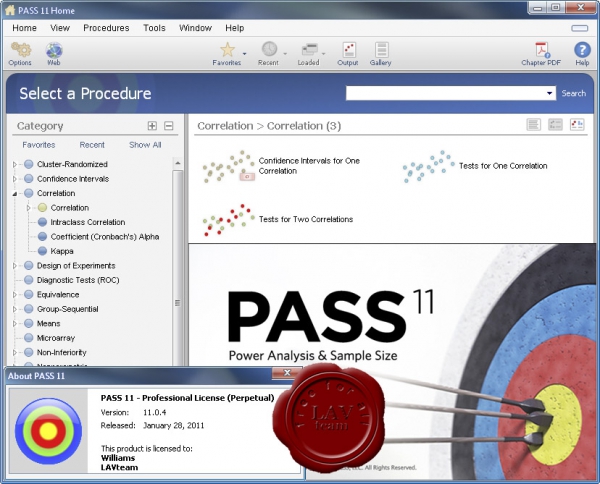Select the Intraclass Correlation bullet
The height and width of the screenshot is (484, 600).
click(42, 222)
